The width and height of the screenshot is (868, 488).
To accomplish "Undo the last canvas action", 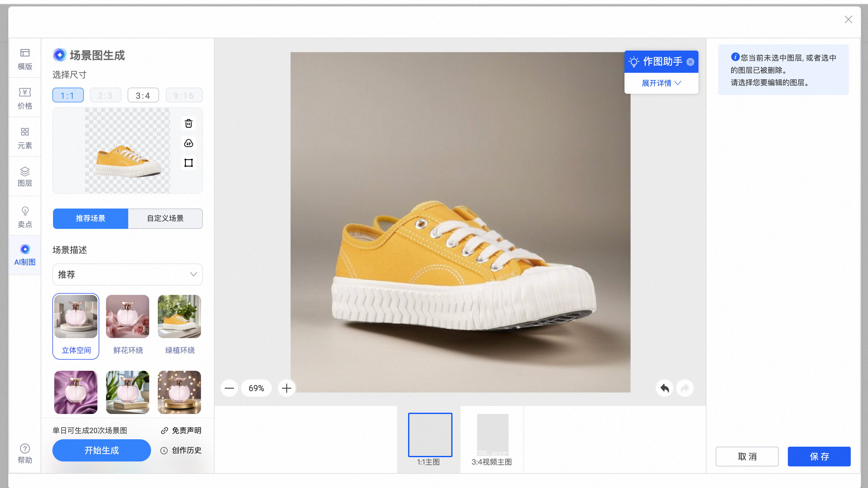I will click(665, 388).
